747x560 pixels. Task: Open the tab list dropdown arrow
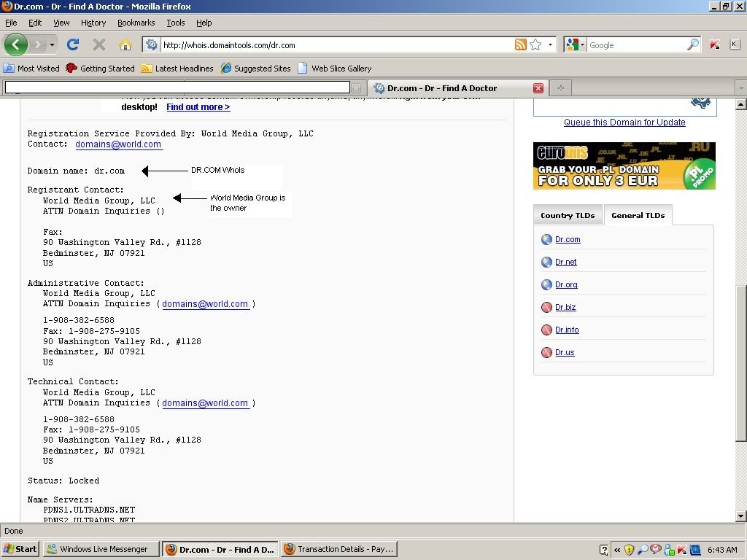[741, 88]
